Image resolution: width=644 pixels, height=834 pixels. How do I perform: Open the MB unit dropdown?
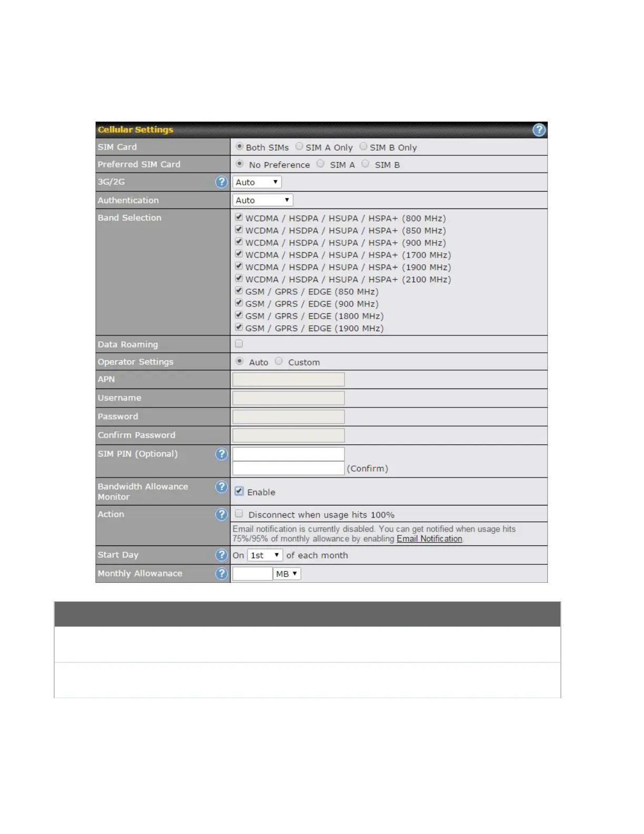pos(287,574)
